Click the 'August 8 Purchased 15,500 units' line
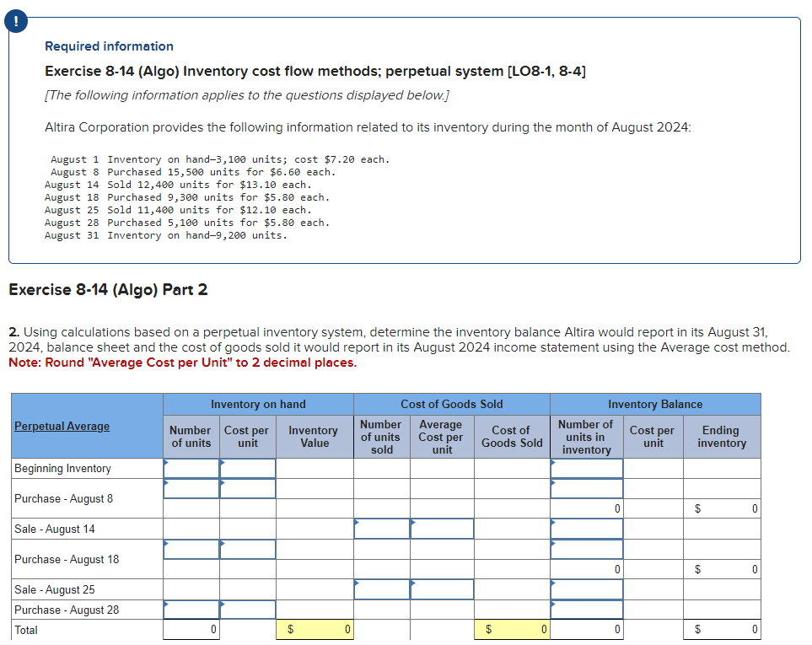 (x=193, y=172)
